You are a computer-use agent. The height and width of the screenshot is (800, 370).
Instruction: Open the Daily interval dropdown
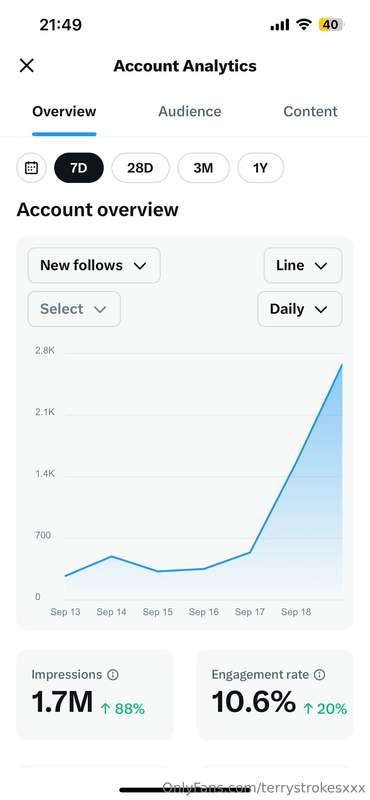[x=300, y=309]
